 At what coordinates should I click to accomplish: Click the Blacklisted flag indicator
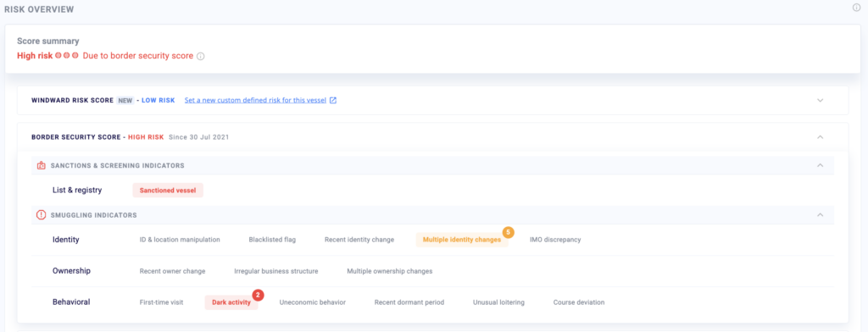(272, 240)
